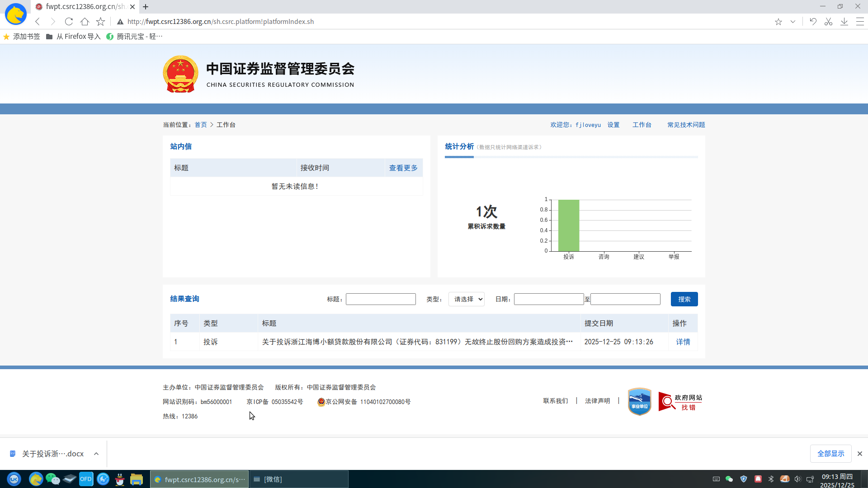Click the bookmark star beside home icon

pos(100,22)
